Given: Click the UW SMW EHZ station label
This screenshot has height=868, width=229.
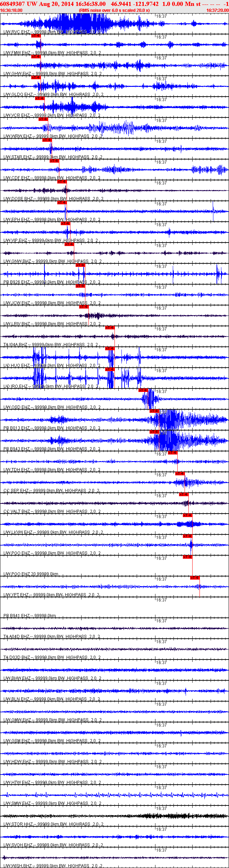Looking at the screenshot, I should (52, 803).
